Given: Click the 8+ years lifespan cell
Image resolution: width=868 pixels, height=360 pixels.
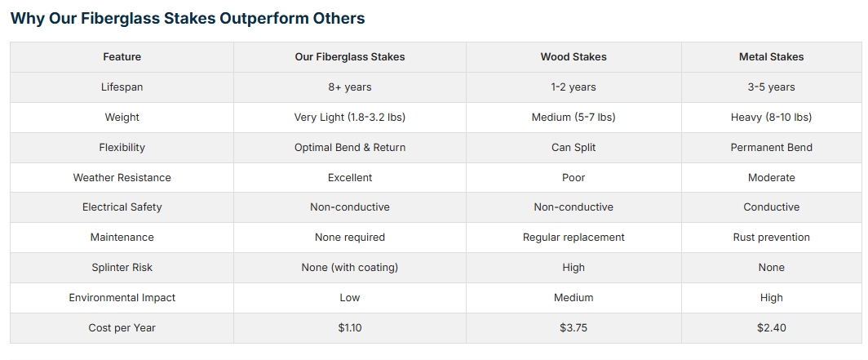Looking at the screenshot, I should click(349, 87).
